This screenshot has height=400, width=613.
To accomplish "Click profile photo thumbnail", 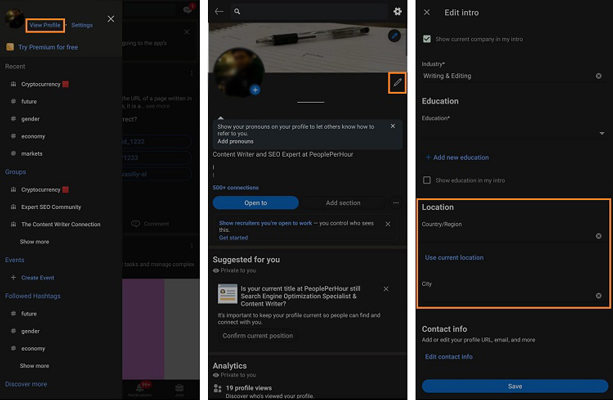I will coord(238,71).
